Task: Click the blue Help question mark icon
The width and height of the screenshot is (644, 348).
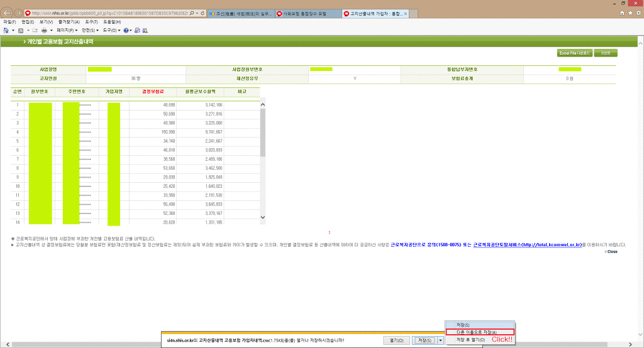Action: pos(127,30)
